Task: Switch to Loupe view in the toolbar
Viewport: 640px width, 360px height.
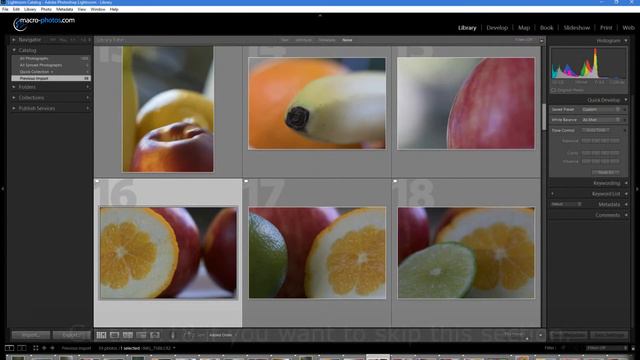Action: pyautogui.click(x=115, y=335)
